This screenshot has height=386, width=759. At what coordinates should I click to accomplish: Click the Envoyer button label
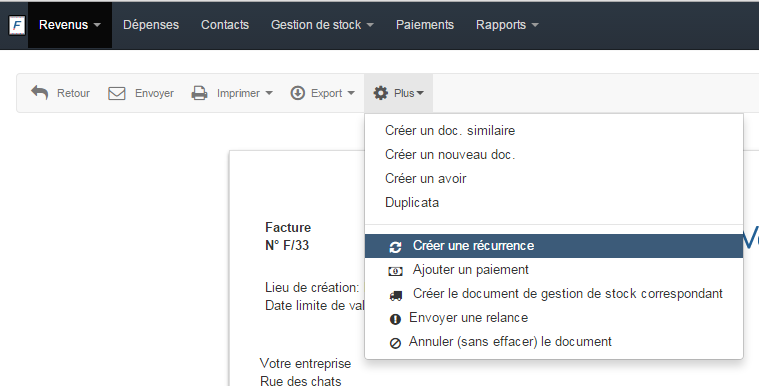pos(154,93)
